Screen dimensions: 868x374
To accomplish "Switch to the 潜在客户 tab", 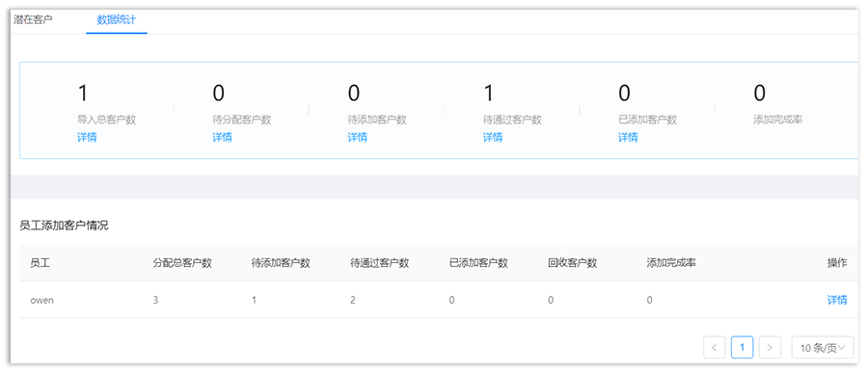I will tap(33, 20).
